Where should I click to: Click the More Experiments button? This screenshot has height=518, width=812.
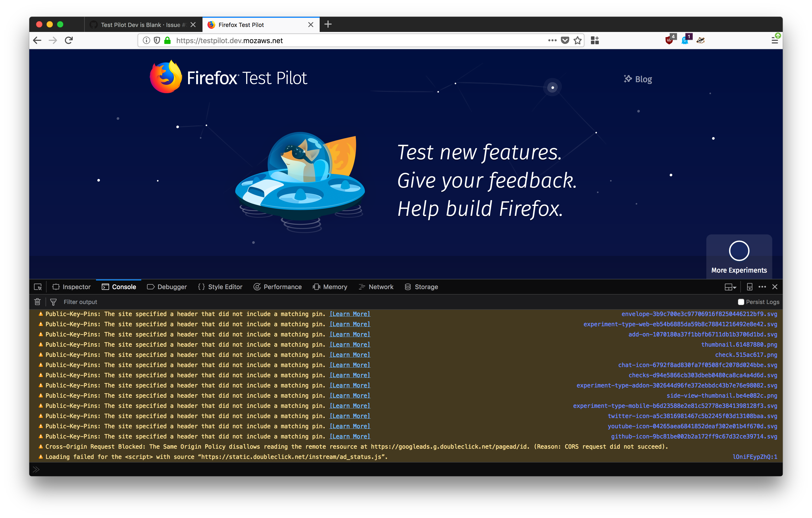tap(739, 257)
